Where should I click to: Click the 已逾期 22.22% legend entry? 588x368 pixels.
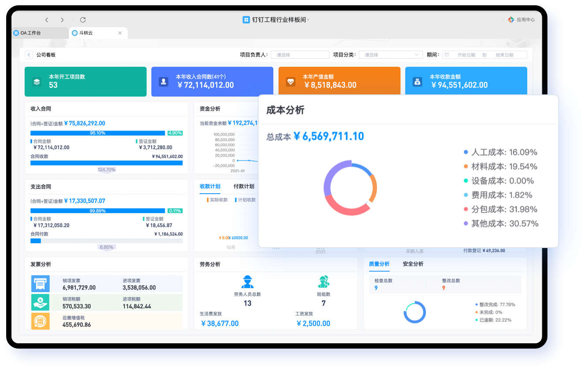pos(494,320)
